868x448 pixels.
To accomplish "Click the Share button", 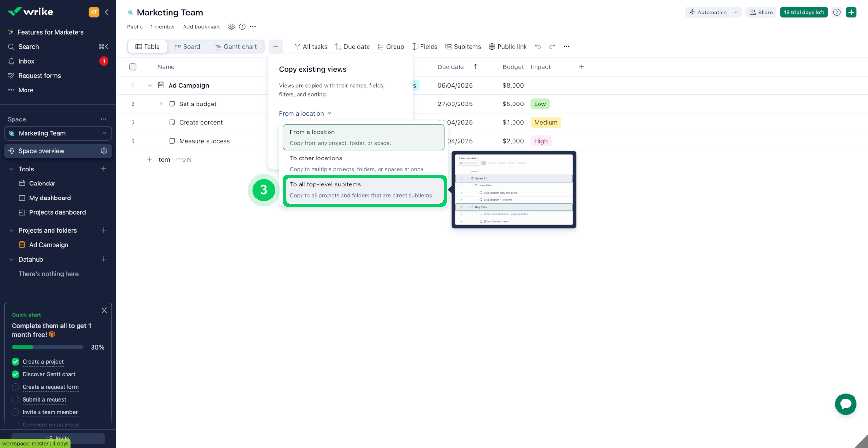I will click(x=761, y=13).
